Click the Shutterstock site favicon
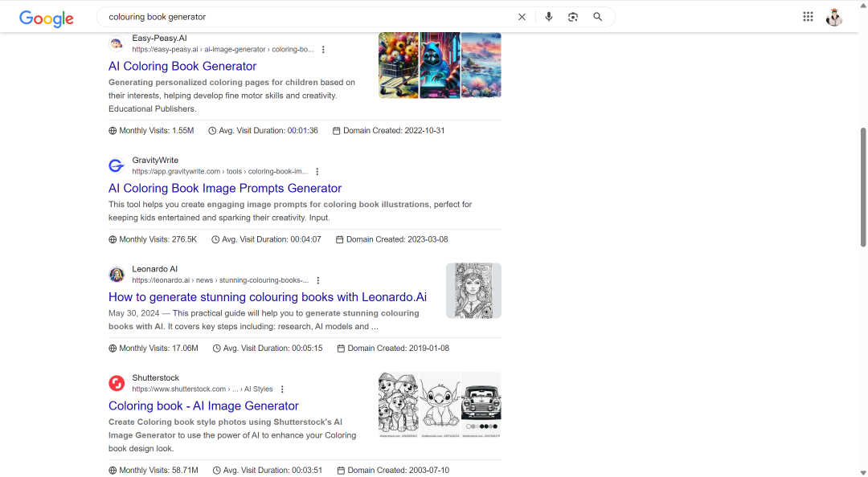Viewport: 868px width, 477px height. (x=117, y=383)
